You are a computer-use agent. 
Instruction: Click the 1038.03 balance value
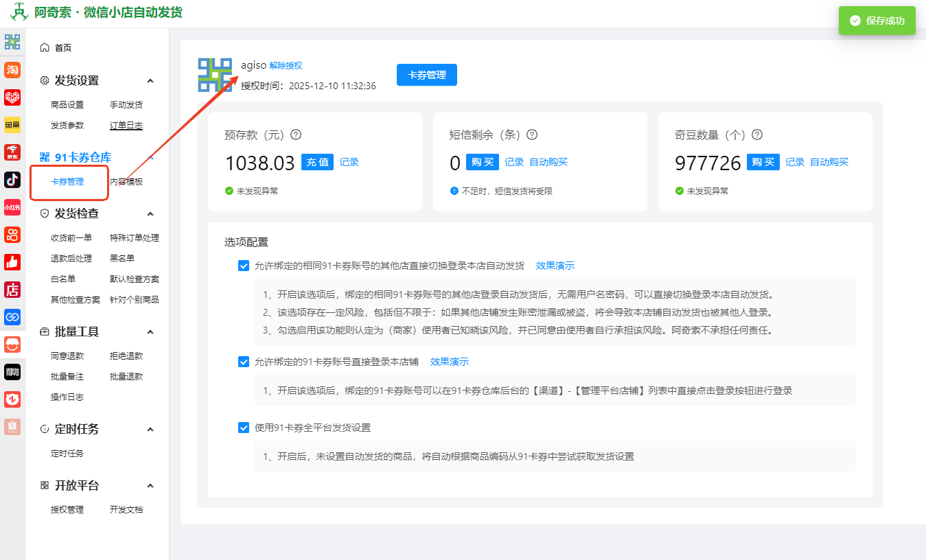pyautogui.click(x=260, y=163)
